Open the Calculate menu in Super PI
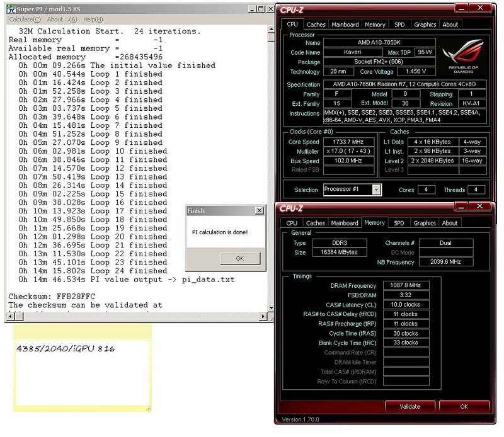The image size is (504, 437). point(25,20)
